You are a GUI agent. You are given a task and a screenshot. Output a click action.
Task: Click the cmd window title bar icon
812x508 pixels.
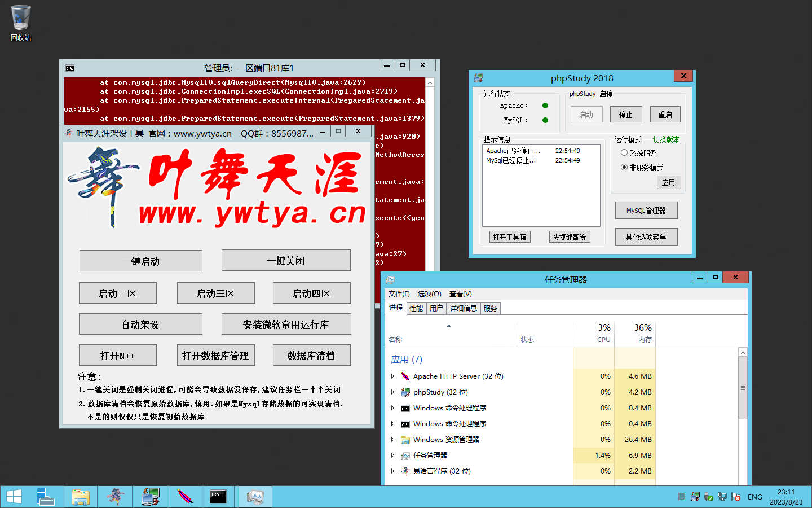(x=70, y=68)
